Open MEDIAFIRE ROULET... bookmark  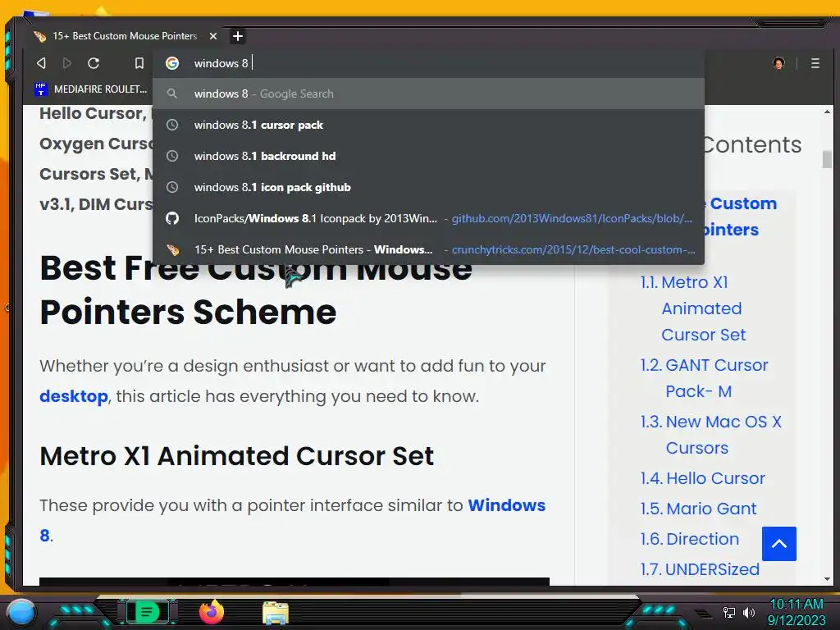(x=90, y=89)
